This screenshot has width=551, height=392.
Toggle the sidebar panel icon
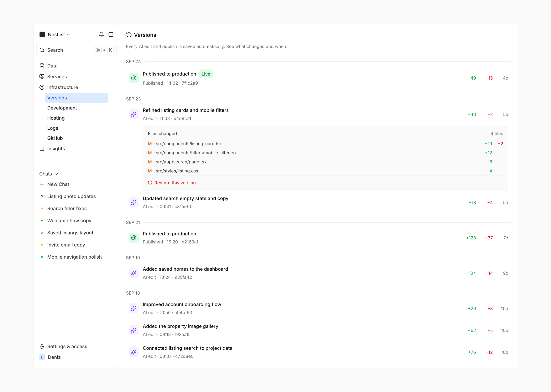click(x=111, y=34)
